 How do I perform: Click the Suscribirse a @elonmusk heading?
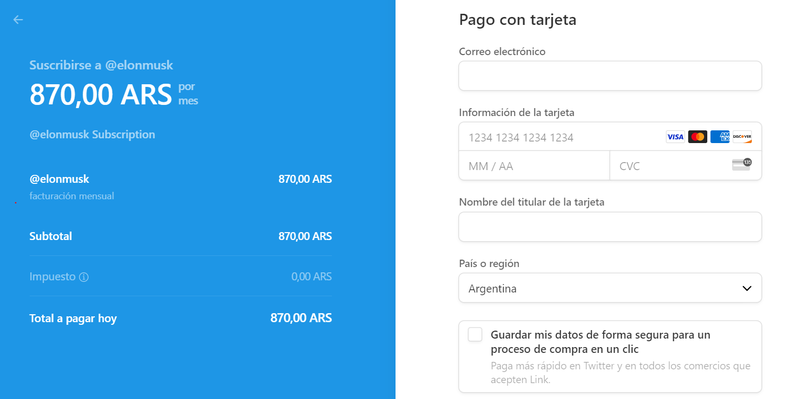pos(101,65)
